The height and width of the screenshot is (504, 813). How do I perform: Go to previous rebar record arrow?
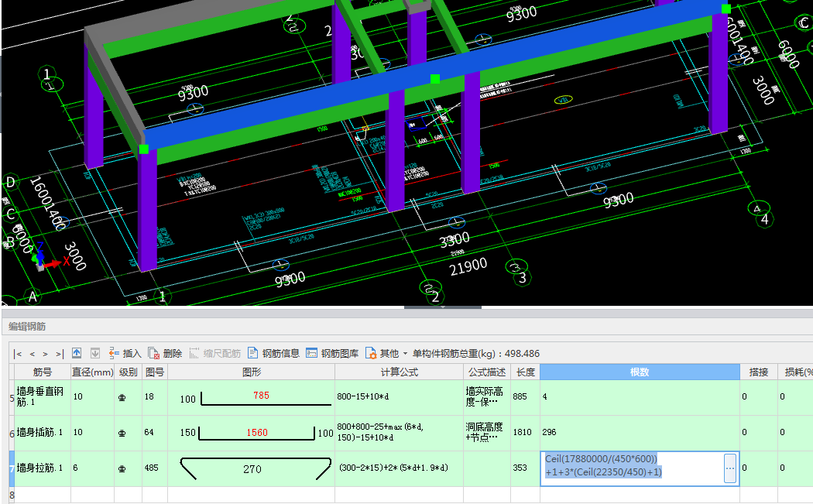[33, 354]
